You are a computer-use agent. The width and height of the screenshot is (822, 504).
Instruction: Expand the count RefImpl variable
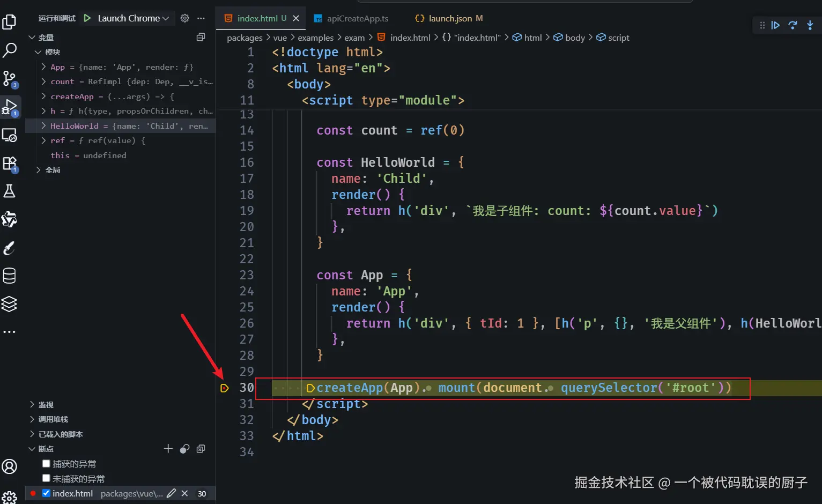click(x=44, y=81)
